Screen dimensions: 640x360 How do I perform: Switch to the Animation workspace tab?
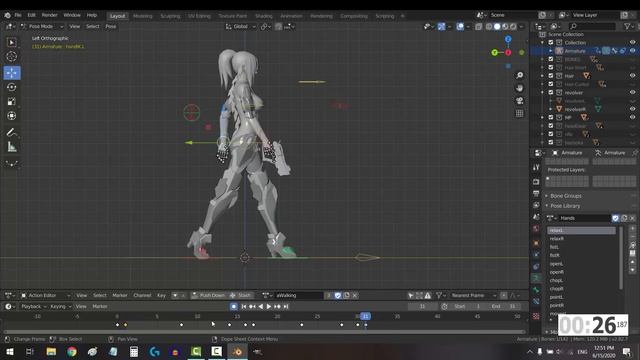[x=291, y=16]
